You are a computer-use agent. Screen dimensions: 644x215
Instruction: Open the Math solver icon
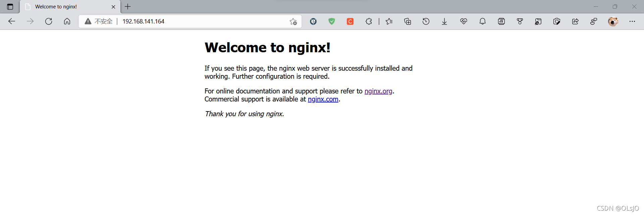click(501, 21)
